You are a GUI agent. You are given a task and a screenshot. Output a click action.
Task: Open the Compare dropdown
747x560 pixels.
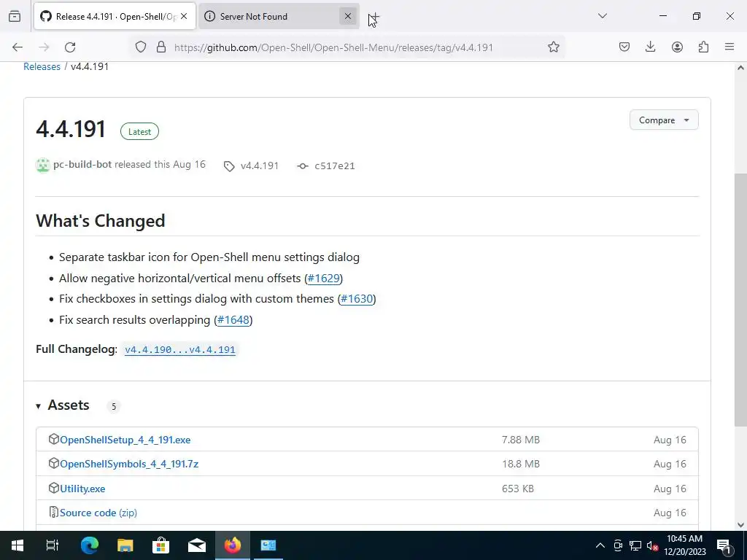click(x=664, y=120)
